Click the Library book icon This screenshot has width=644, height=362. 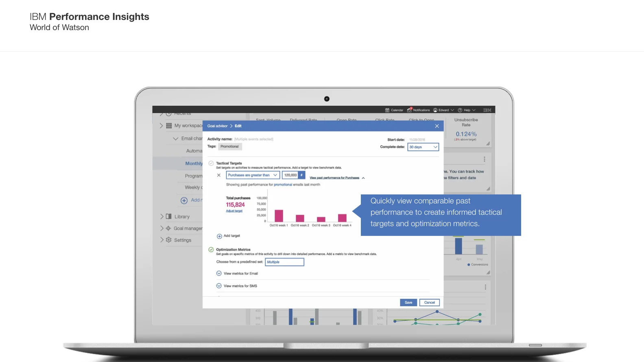[x=168, y=217]
